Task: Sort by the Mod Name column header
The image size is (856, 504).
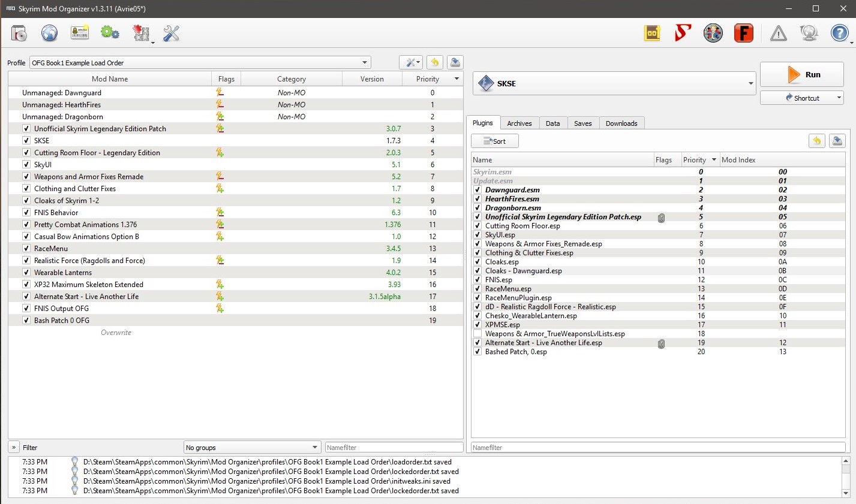Action: click(110, 79)
